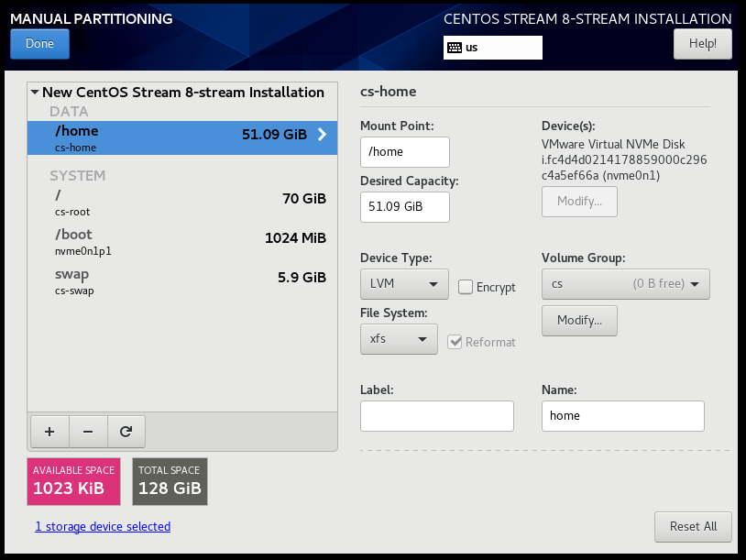
Task: Open 1 storage device selected link
Action: click(x=103, y=527)
